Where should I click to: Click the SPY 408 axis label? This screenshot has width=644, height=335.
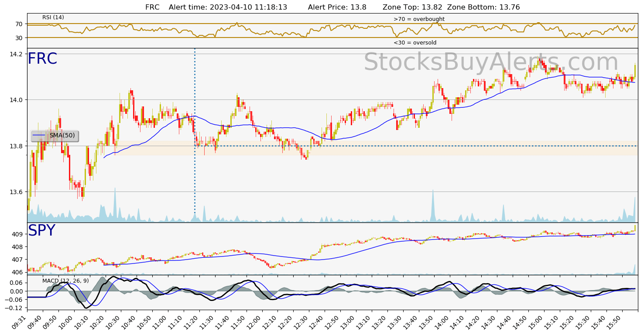[x=17, y=247]
